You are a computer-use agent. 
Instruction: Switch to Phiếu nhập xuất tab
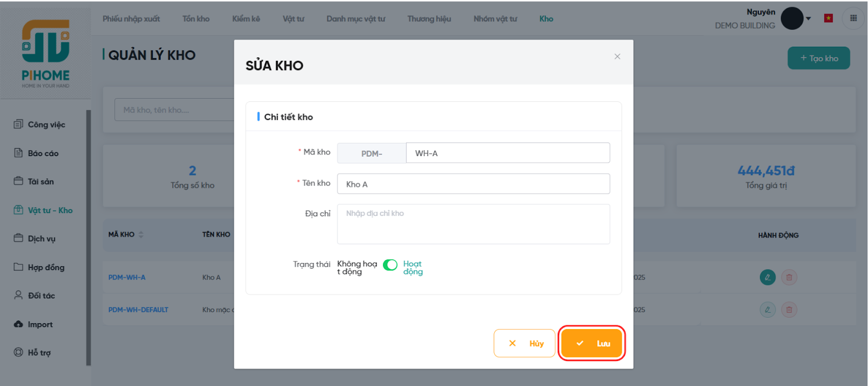point(131,19)
